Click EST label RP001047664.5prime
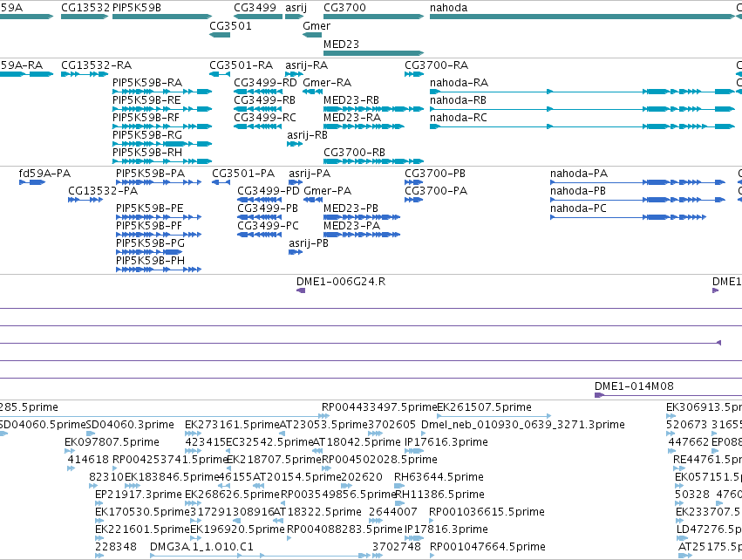The height and width of the screenshot is (560, 742). tap(487, 547)
